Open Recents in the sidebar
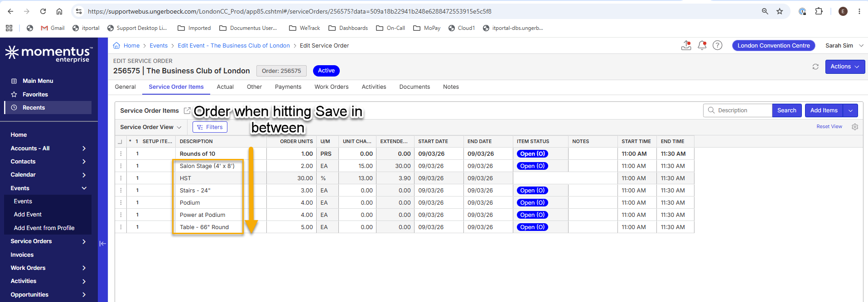 click(x=48, y=108)
